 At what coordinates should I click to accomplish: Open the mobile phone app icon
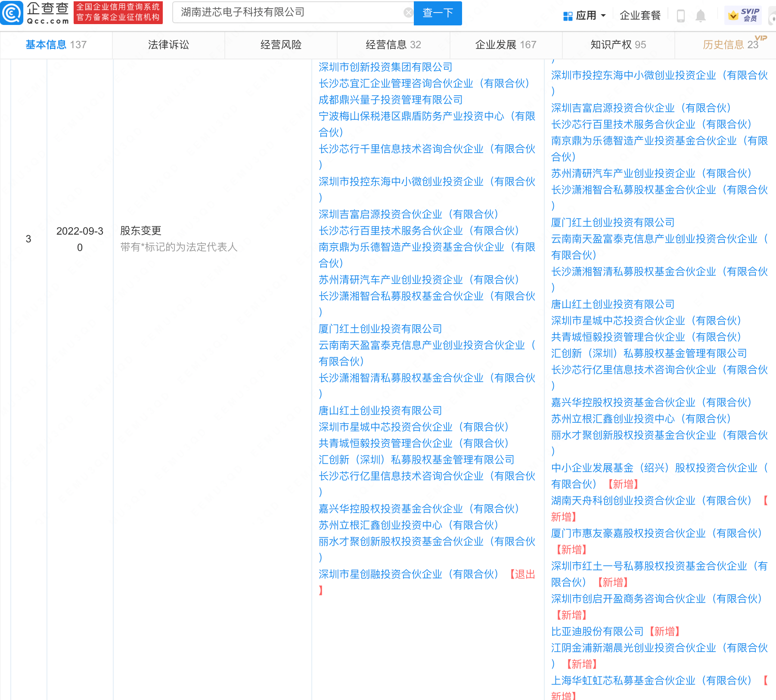(681, 15)
